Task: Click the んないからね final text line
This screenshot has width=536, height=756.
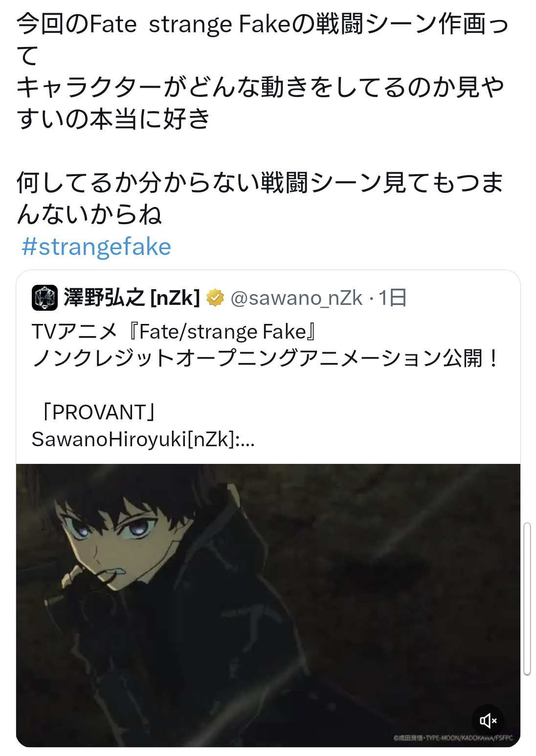Action: pos(89,214)
